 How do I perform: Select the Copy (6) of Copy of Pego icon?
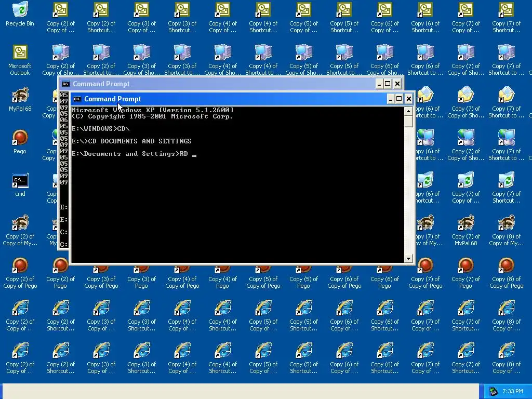344,278
